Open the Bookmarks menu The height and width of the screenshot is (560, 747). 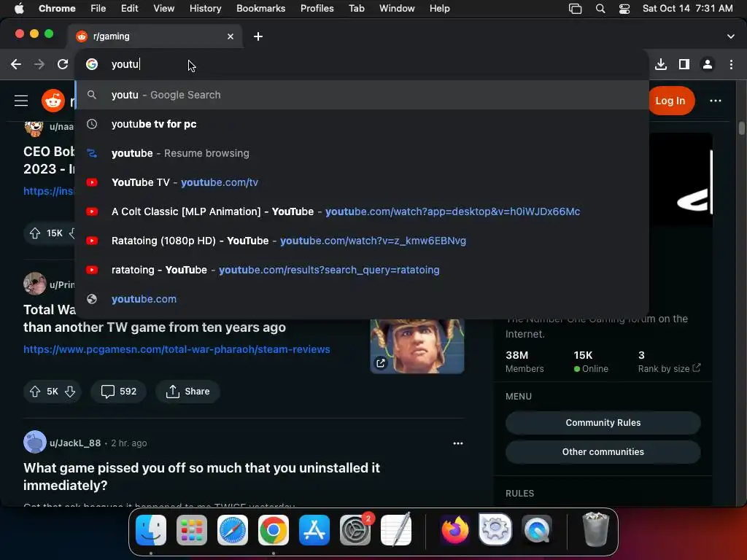point(260,8)
